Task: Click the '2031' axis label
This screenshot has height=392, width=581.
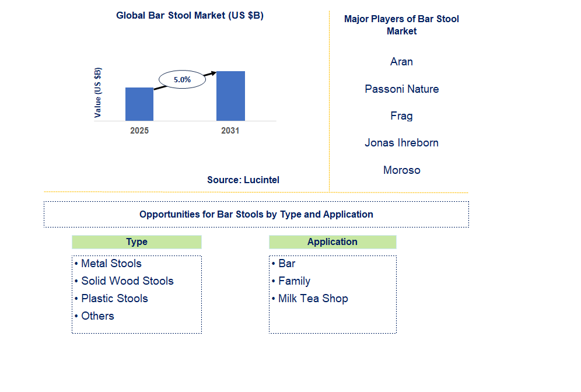Action: point(230,131)
